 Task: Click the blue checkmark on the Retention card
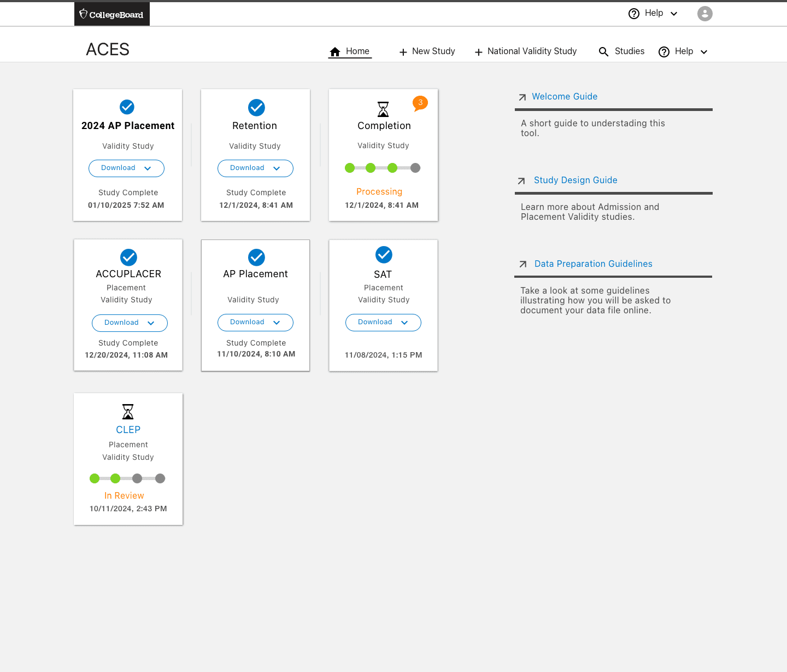(x=256, y=107)
